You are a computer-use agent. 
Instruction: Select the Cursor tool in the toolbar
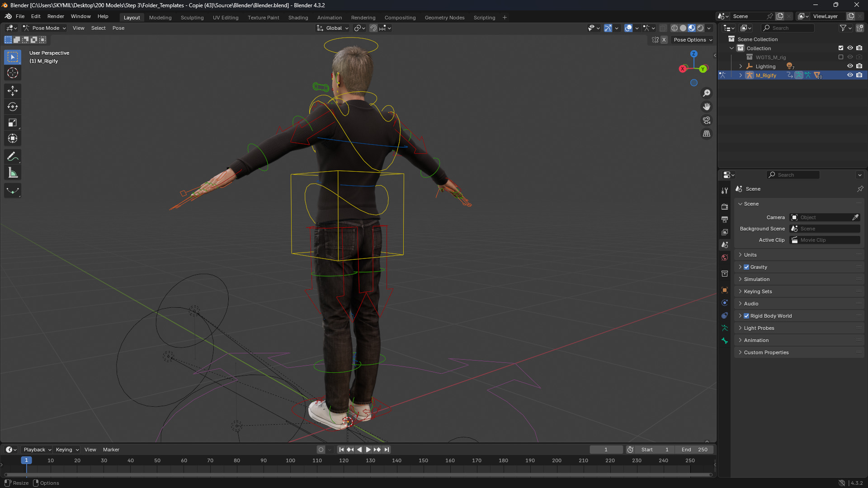tap(13, 73)
